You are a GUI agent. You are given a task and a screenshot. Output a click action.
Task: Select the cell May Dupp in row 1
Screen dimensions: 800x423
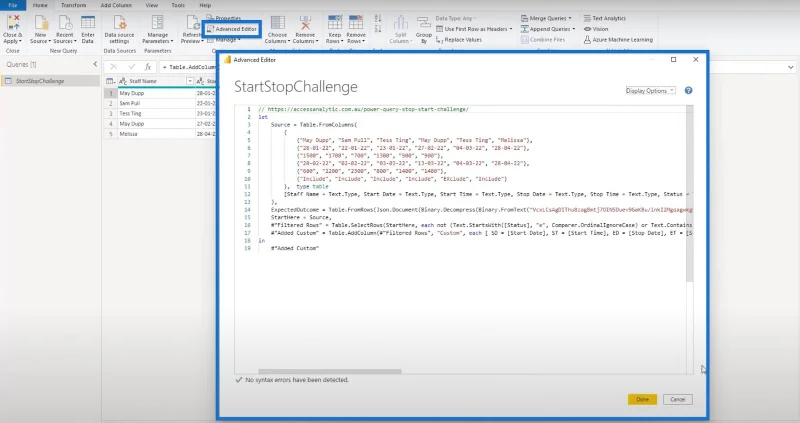tap(156, 93)
